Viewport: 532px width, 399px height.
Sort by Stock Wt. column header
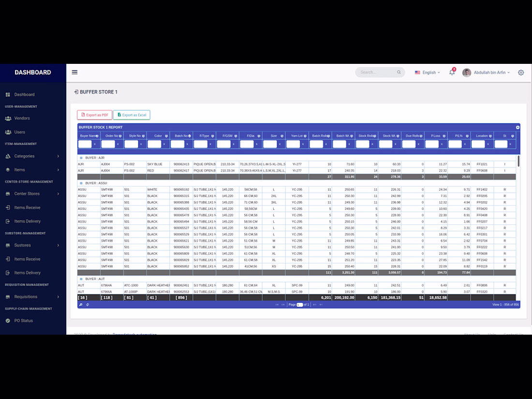tap(389, 136)
